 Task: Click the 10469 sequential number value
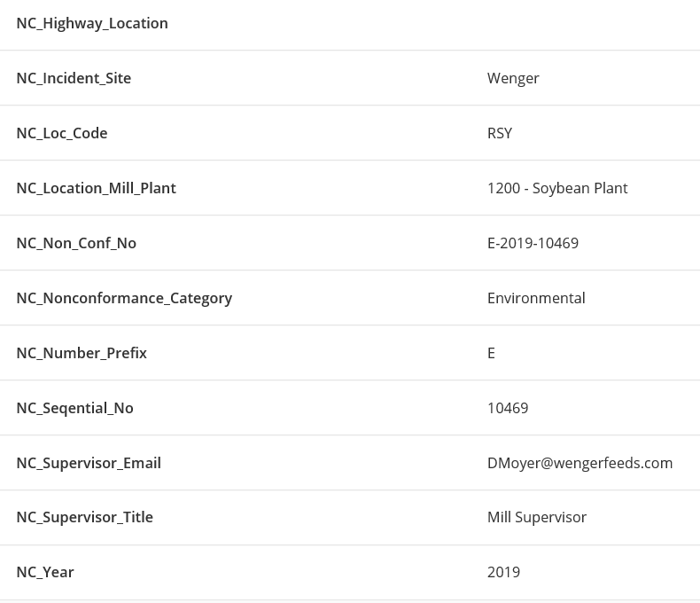[508, 408]
